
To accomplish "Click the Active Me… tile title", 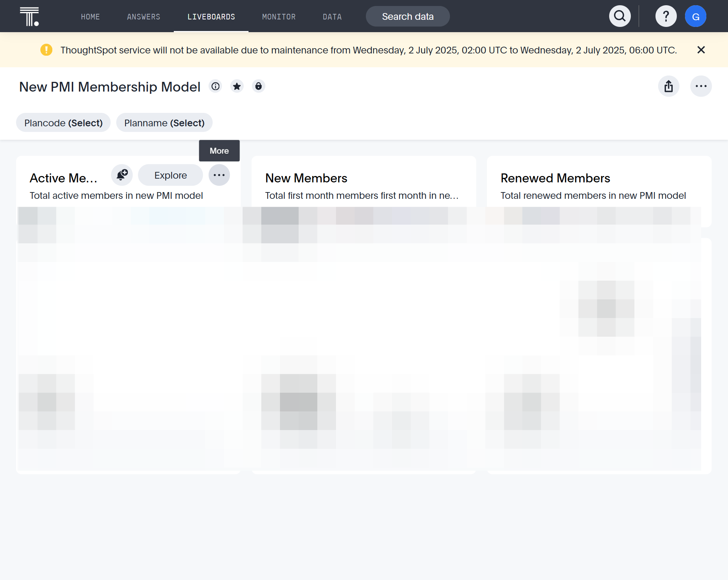I will (64, 178).
